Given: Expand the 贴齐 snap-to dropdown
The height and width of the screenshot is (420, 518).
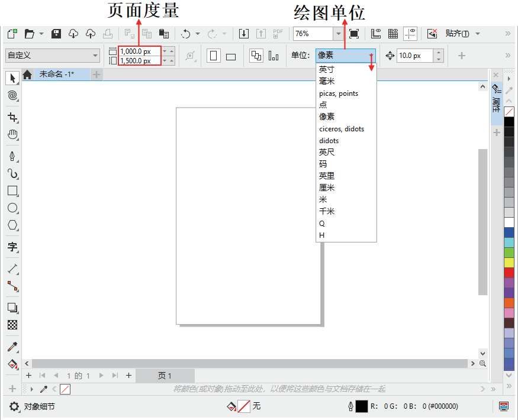Looking at the screenshot, I should [478, 34].
